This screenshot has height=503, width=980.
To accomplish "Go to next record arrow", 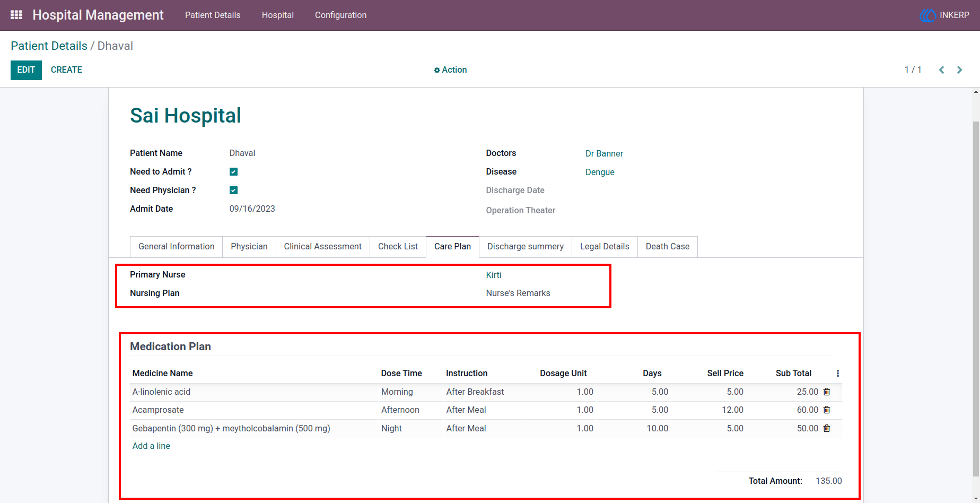I will (959, 70).
